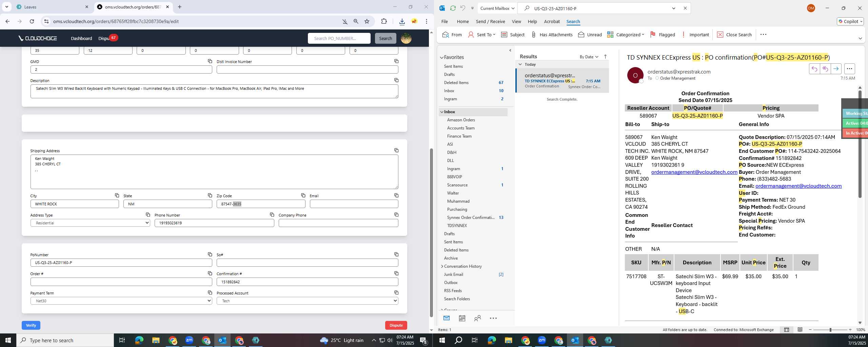Switch to Outlook reading view in status bar
868x347 pixels.
pyautogui.click(x=800, y=330)
